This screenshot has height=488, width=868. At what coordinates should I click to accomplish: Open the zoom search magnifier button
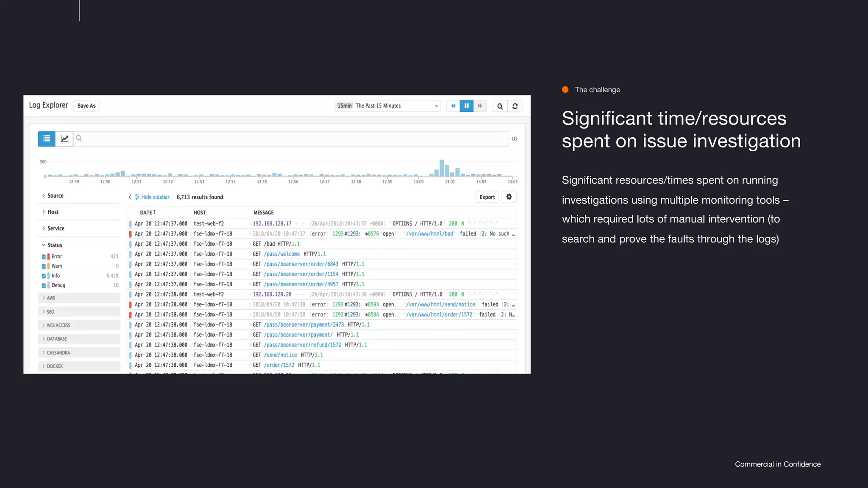click(x=500, y=106)
